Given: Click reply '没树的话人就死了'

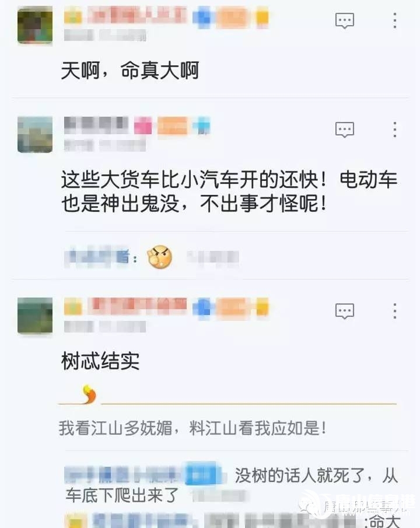Looking at the screenshot, I should click(x=232, y=485).
